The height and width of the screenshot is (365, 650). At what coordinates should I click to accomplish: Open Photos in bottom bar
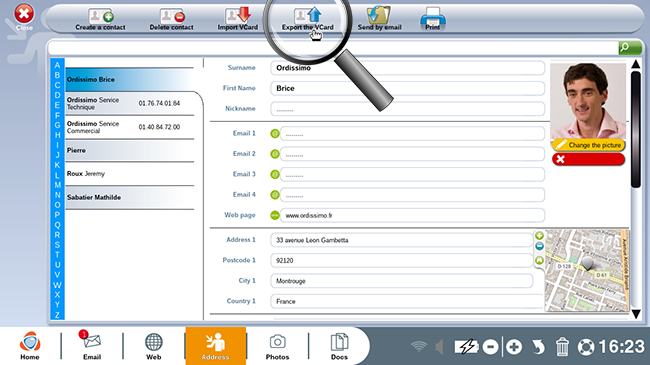click(277, 346)
